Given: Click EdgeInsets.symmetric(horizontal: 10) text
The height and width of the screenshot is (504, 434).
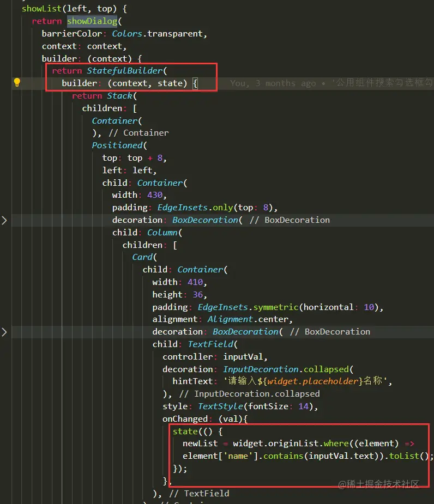Looking at the screenshot, I should pyautogui.click(x=288, y=307).
